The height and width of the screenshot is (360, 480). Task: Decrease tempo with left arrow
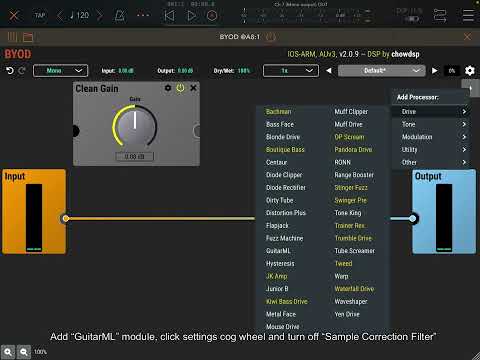point(60,15)
